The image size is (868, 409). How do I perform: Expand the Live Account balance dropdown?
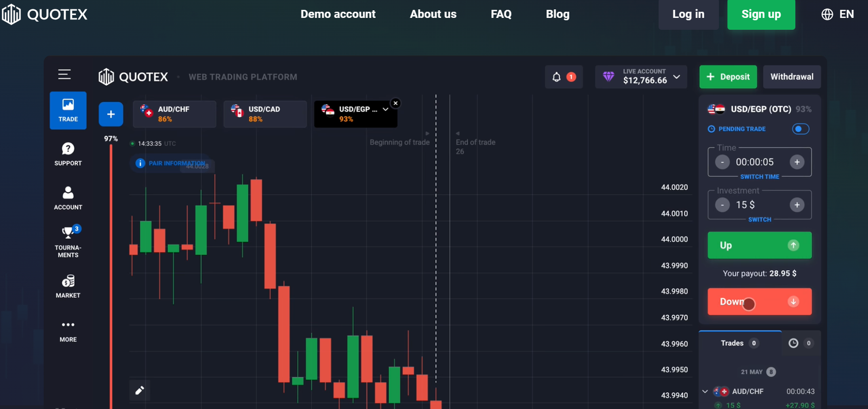676,77
